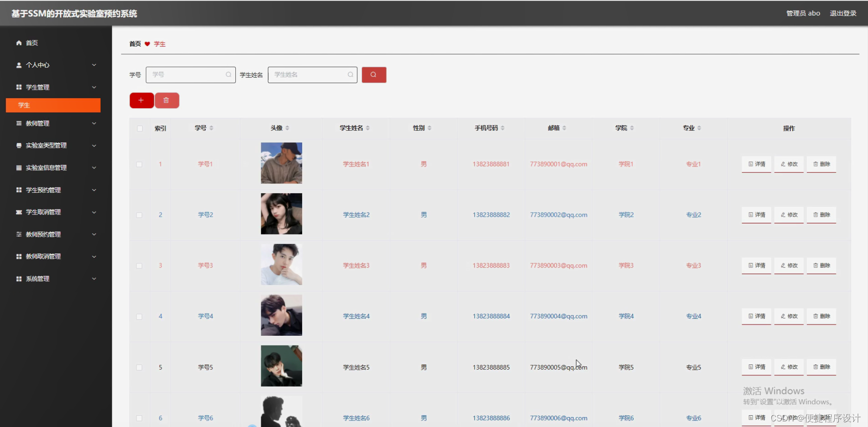The image size is (868, 427).
Task: Open the avatar photo of 学生姓名1
Action: click(x=281, y=163)
